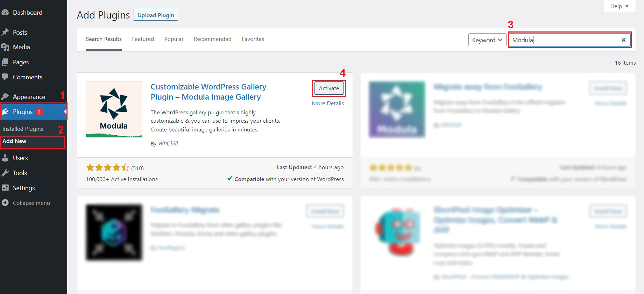This screenshot has height=294, width=644.
Task: Click the Upload Plugin button
Action: [x=156, y=15]
